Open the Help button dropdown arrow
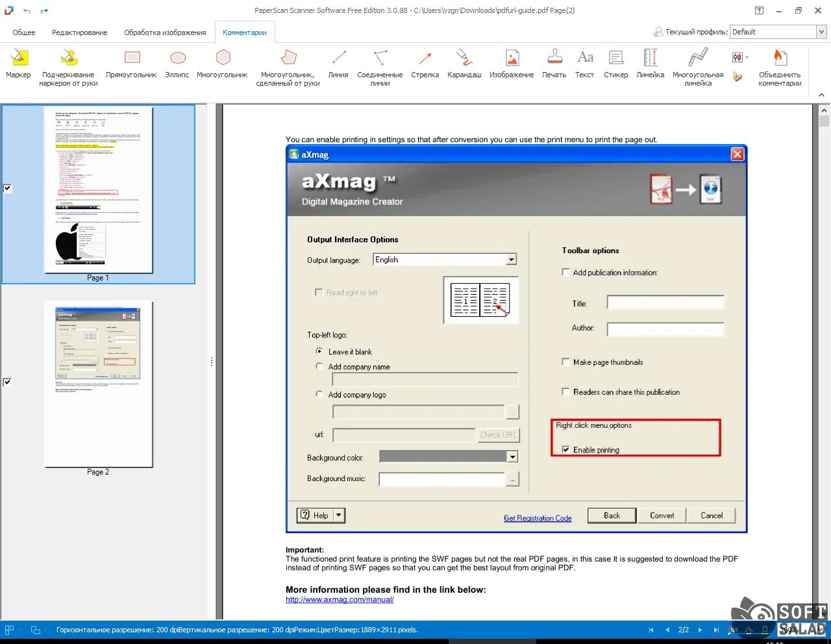The image size is (831, 644). coord(338,515)
